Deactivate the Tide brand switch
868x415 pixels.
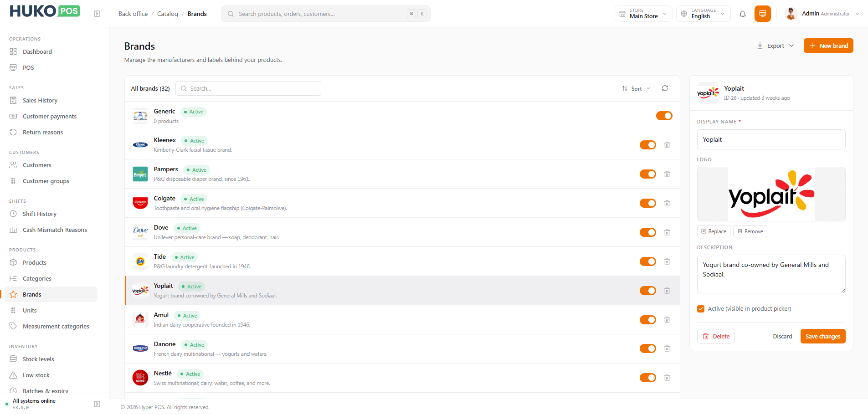pyautogui.click(x=648, y=261)
